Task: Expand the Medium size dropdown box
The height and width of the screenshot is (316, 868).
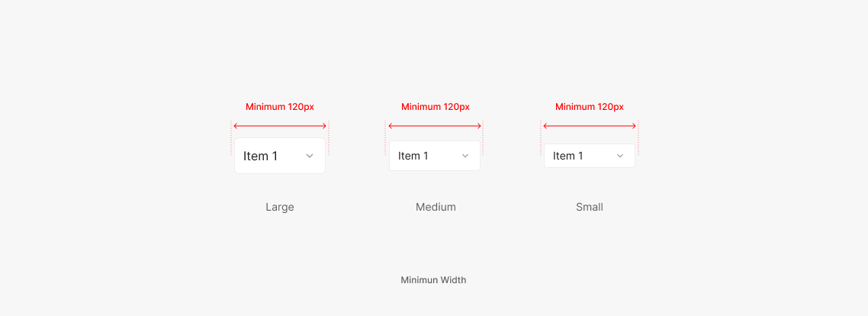Action: [x=435, y=156]
